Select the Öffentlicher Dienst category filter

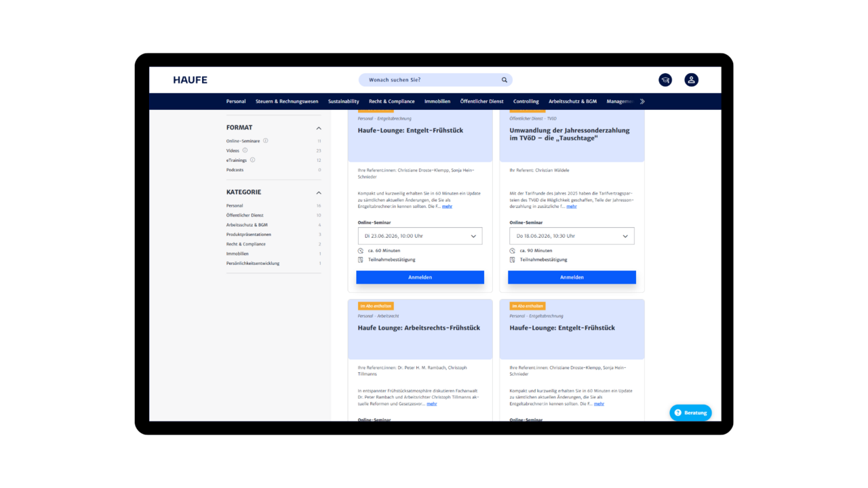coord(245,215)
